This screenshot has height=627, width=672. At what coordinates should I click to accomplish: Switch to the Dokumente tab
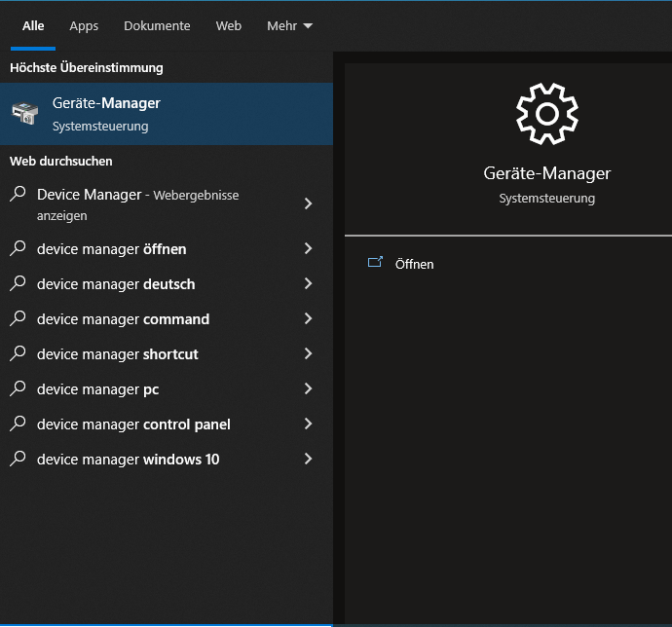157,26
